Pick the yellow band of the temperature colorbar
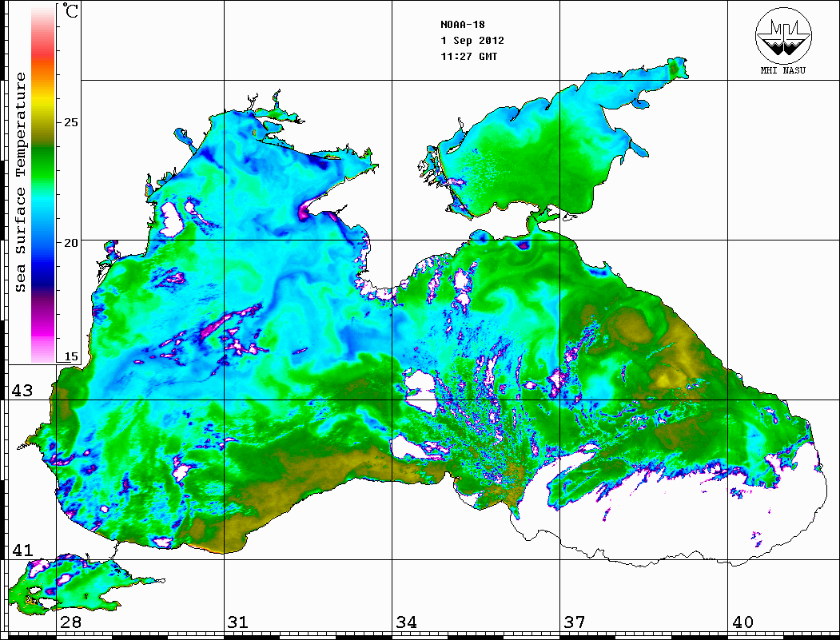 43,101
